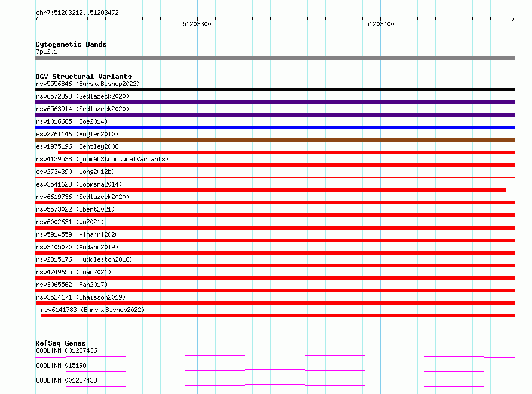Click the red nsv5914559 variant bar
532x394 pixels.
pos(275,240)
